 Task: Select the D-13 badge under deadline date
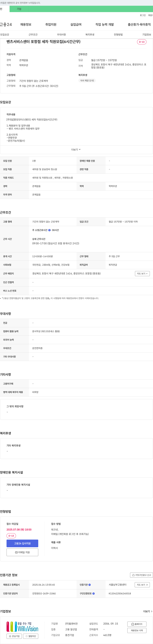pyautogui.click(x=11, y=536)
